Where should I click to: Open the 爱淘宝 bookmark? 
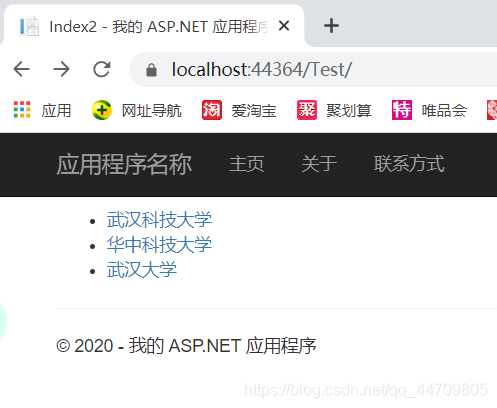[239, 110]
